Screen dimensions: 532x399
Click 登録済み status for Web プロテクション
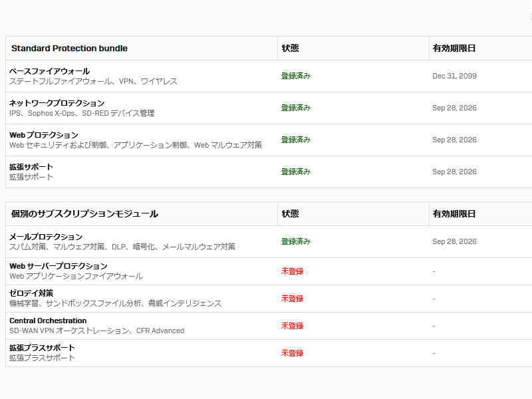[296, 140]
